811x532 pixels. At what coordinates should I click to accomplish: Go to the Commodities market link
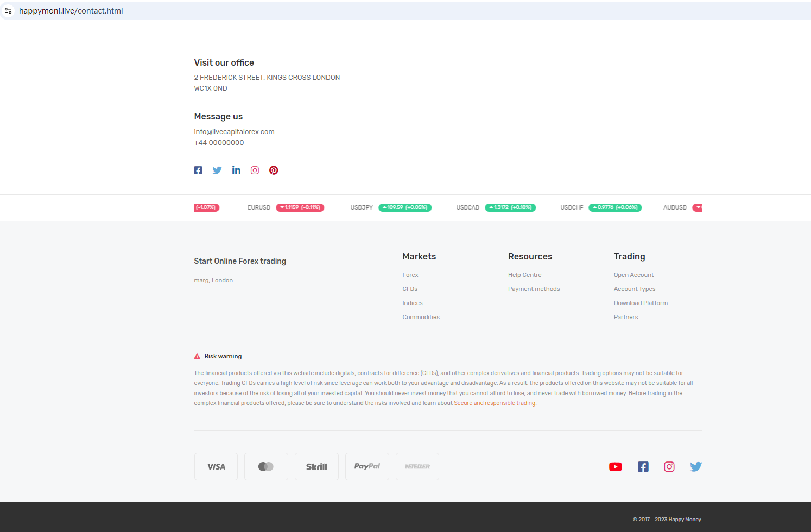click(x=421, y=318)
